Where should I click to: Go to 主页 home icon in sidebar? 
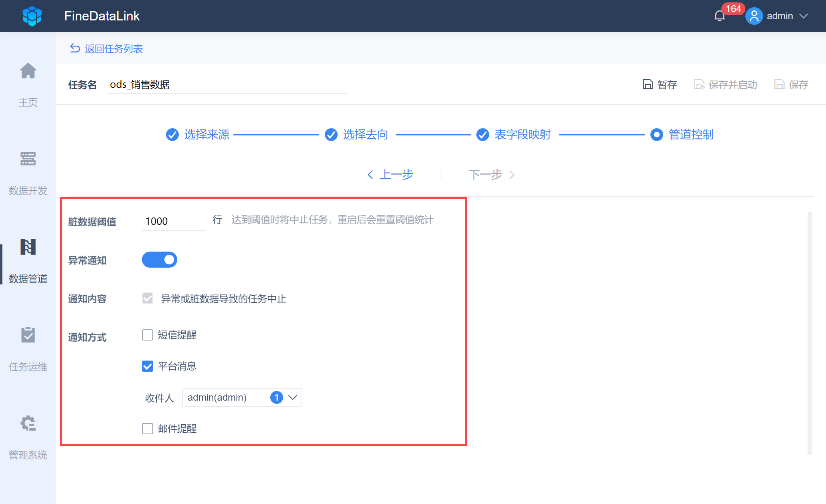coord(28,71)
